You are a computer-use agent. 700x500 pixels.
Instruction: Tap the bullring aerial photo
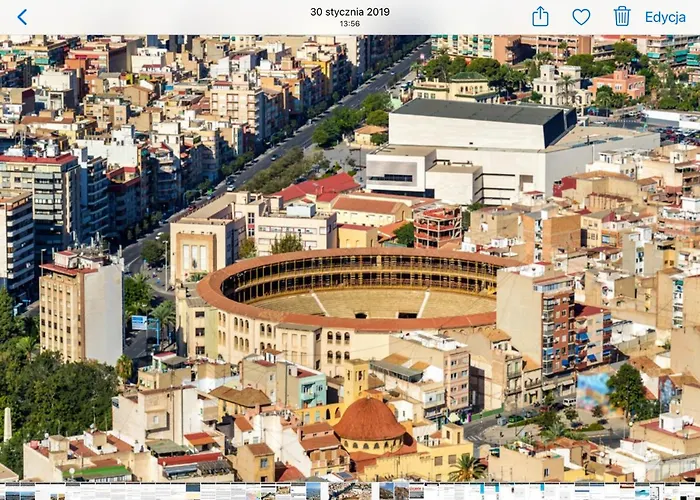350,258
